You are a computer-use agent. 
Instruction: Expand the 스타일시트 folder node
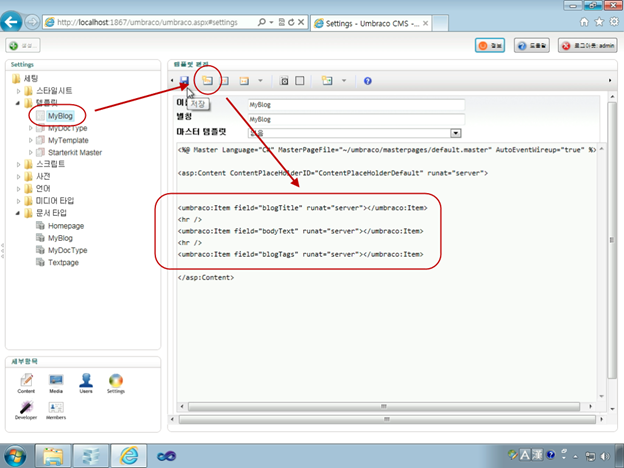click(x=18, y=91)
